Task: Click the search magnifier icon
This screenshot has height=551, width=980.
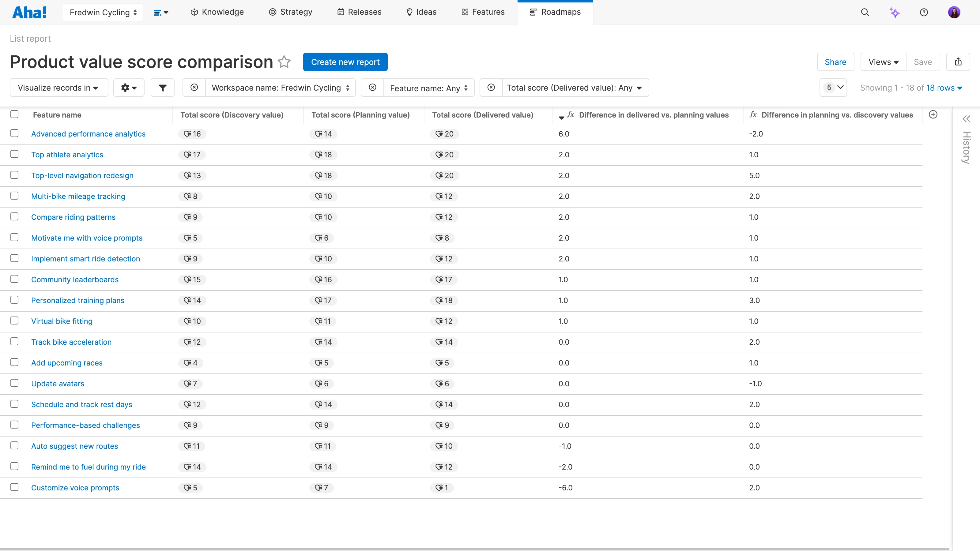Action: 865,12
